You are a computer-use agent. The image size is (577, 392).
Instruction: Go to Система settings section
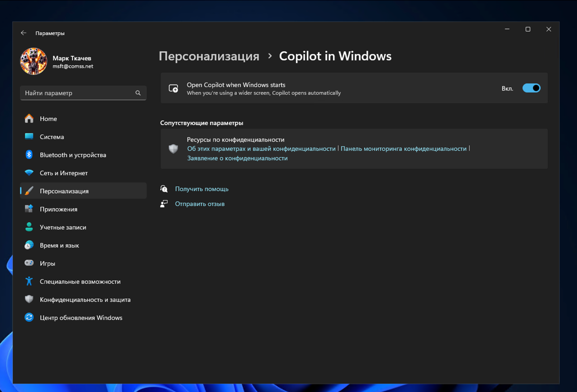(52, 137)
